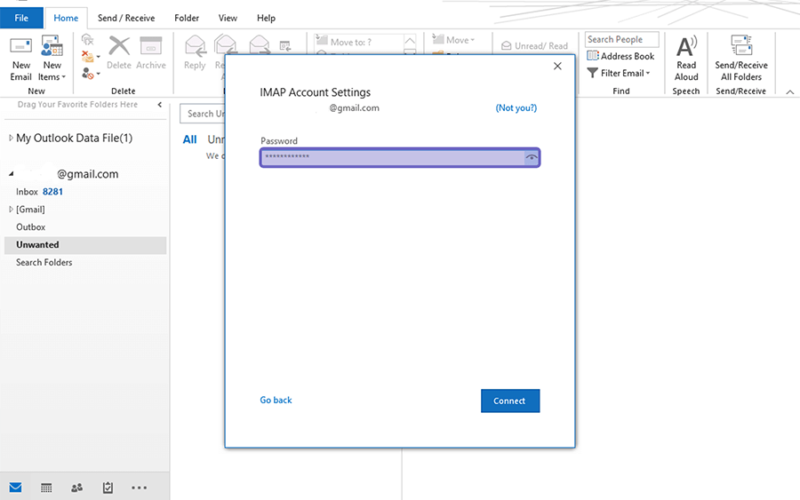Switch to Mail view icon
The image size is (800, 500).
[x=15, y=488]
